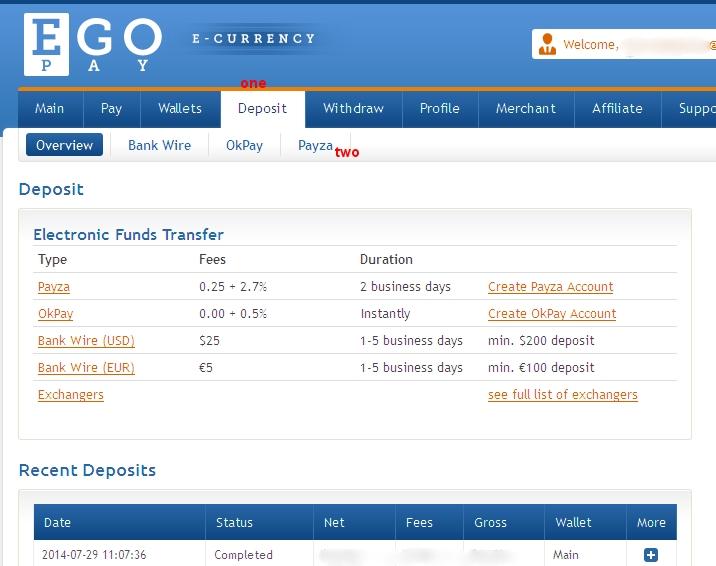
Task: Click the orange user avatar icon
Action: (547, 44)
